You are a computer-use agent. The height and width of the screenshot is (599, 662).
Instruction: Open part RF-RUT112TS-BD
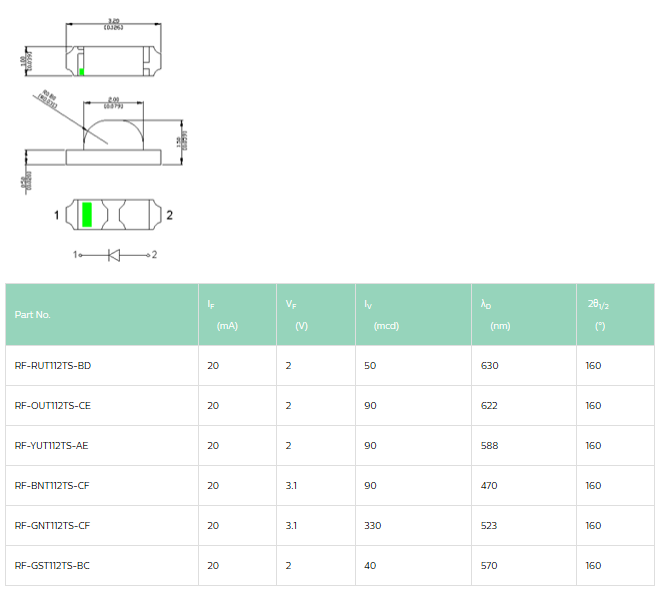[x=53, y=366]
